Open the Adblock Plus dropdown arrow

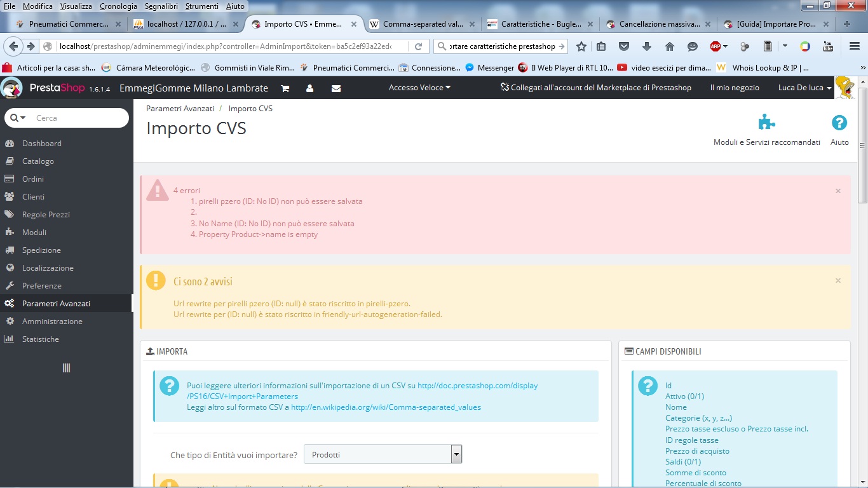tap(726, 46)
